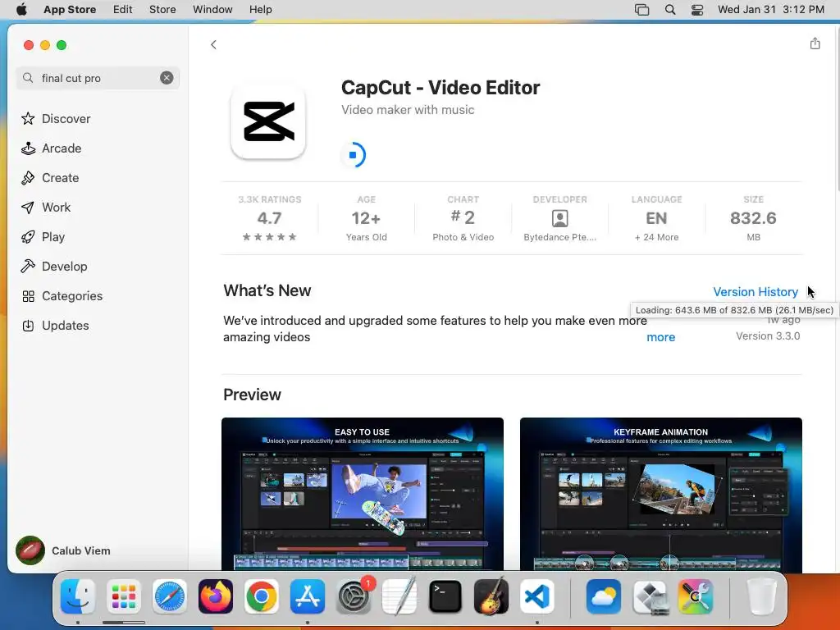
Task: Launch Google Chrome from the Dock
Action: (262, 596)
